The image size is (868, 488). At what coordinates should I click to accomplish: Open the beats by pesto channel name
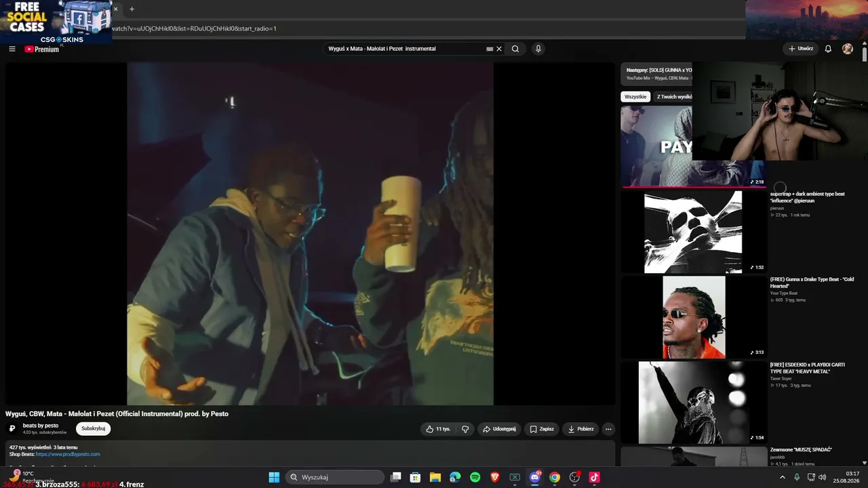click(x=41, y=426)
